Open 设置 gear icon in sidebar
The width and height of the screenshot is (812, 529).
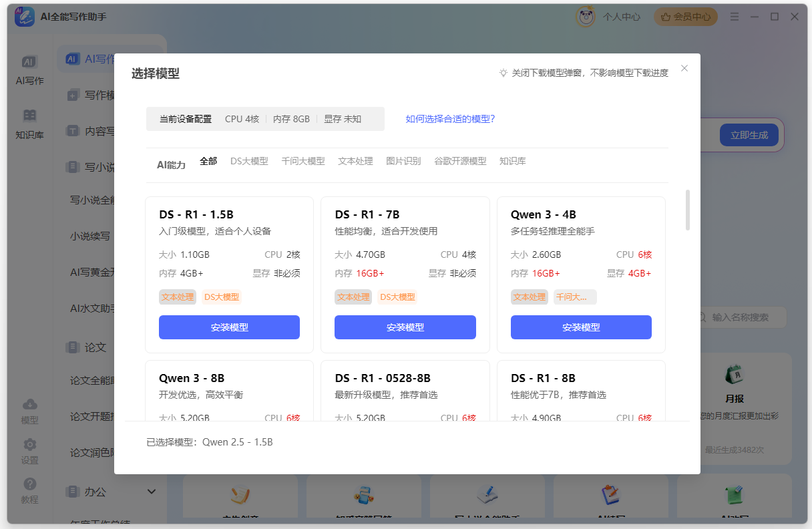coord(29,445)
